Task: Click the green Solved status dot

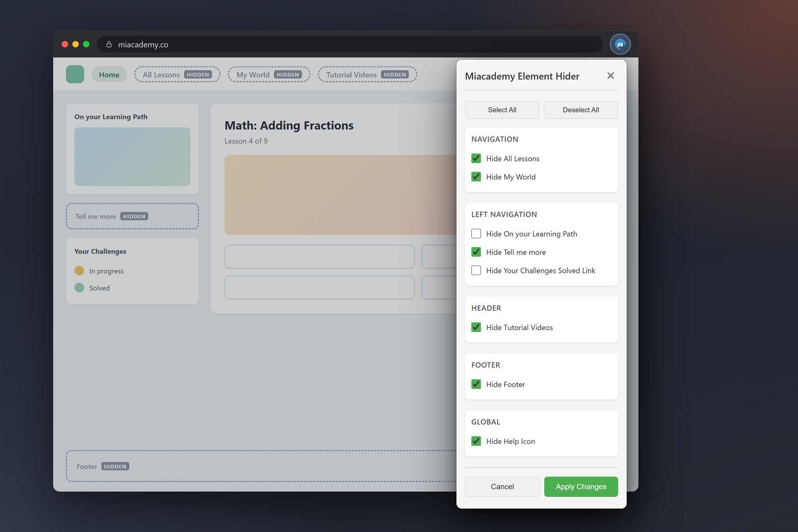Action: (x=79, y=288)
